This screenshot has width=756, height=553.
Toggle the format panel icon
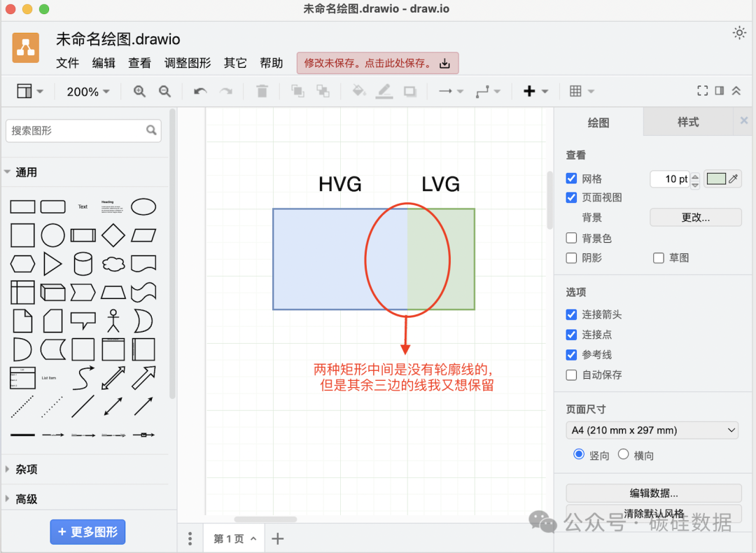[x=720, y=91]
